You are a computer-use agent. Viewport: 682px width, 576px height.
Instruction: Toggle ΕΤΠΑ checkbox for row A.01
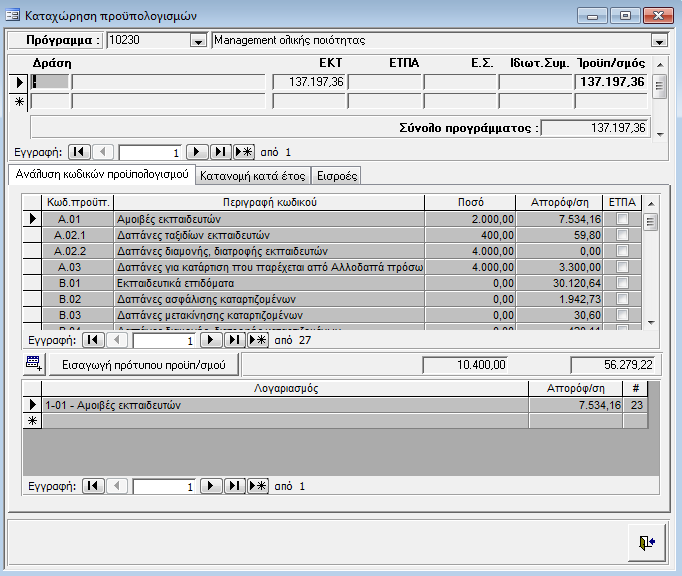click(623, 219)
